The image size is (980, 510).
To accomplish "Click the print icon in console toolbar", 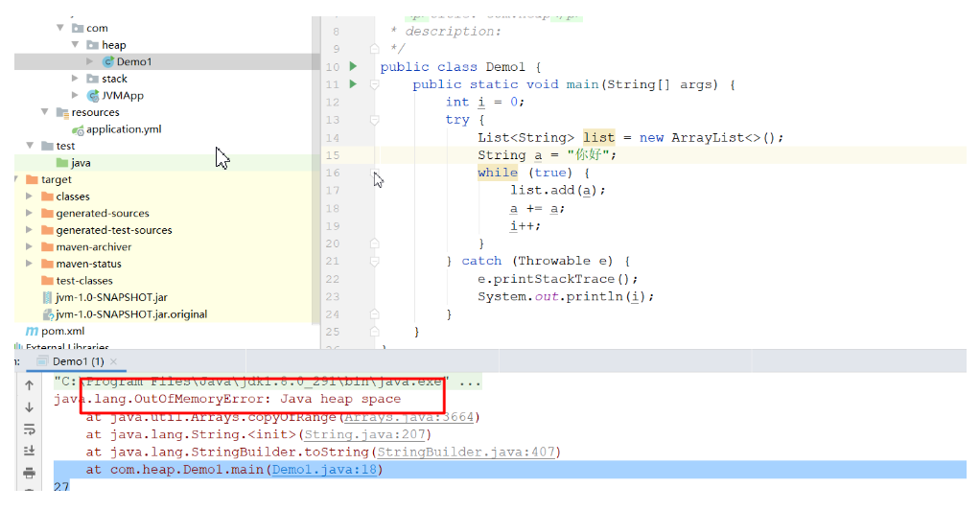I will coord(29,473).
